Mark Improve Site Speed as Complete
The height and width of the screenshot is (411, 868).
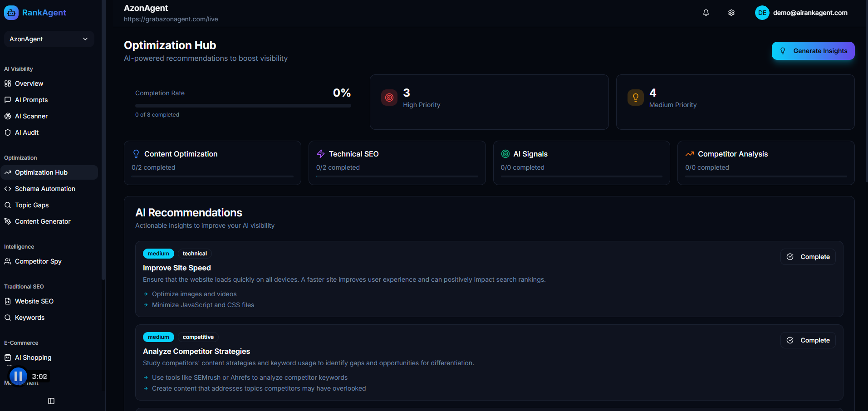coord(808,257)
